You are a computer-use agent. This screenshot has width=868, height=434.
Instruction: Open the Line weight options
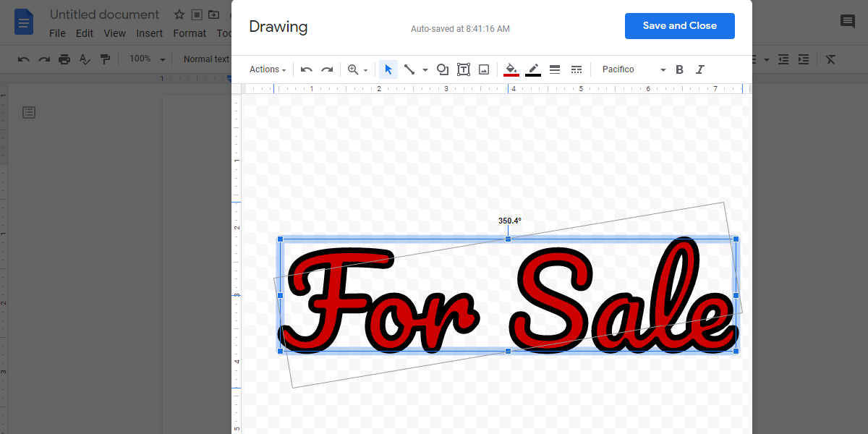[555, 69]
